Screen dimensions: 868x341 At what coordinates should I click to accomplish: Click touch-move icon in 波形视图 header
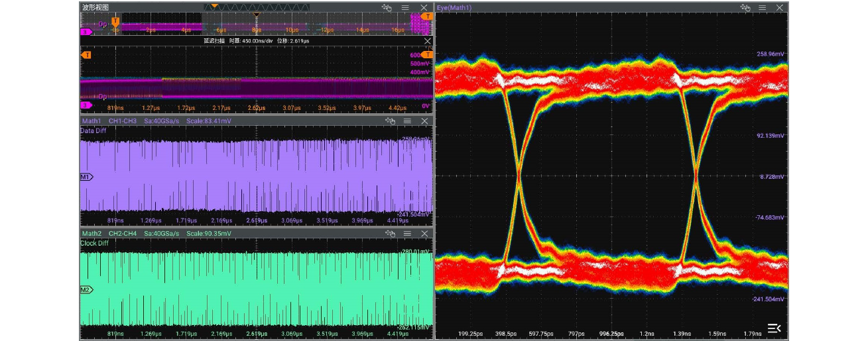[388, 7]
